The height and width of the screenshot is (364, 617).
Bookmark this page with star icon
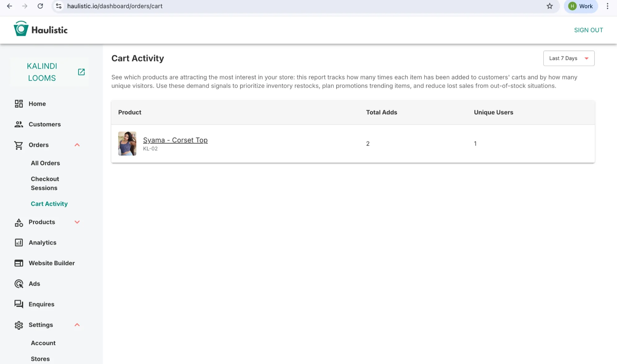click(549, 6)
